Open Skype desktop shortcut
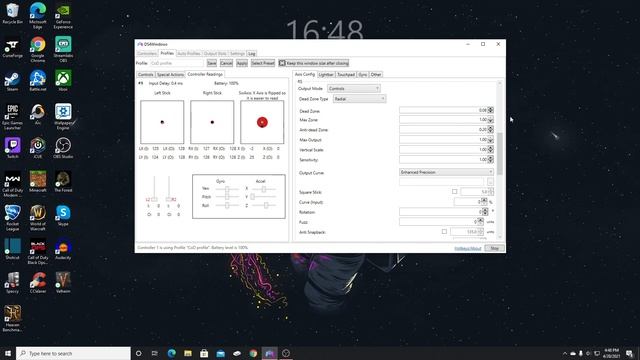 pos(63,216)
